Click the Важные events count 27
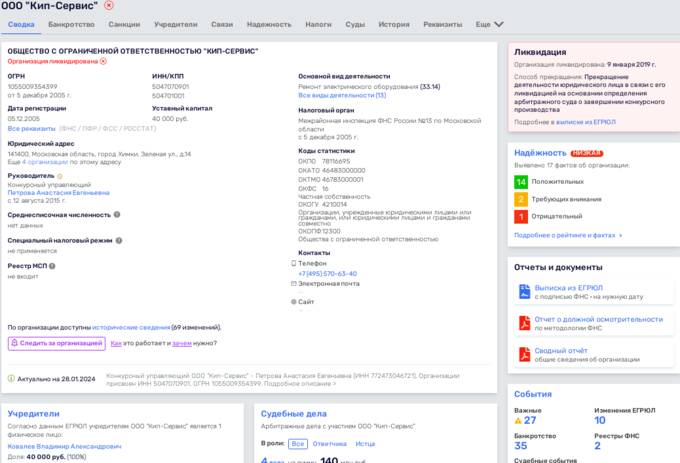 tap(530, 420)
